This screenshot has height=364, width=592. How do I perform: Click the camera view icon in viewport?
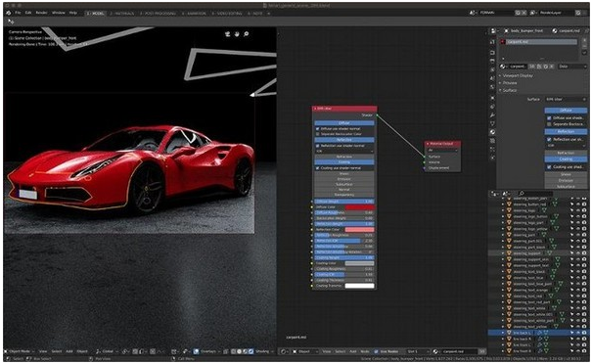click(228, 34)
